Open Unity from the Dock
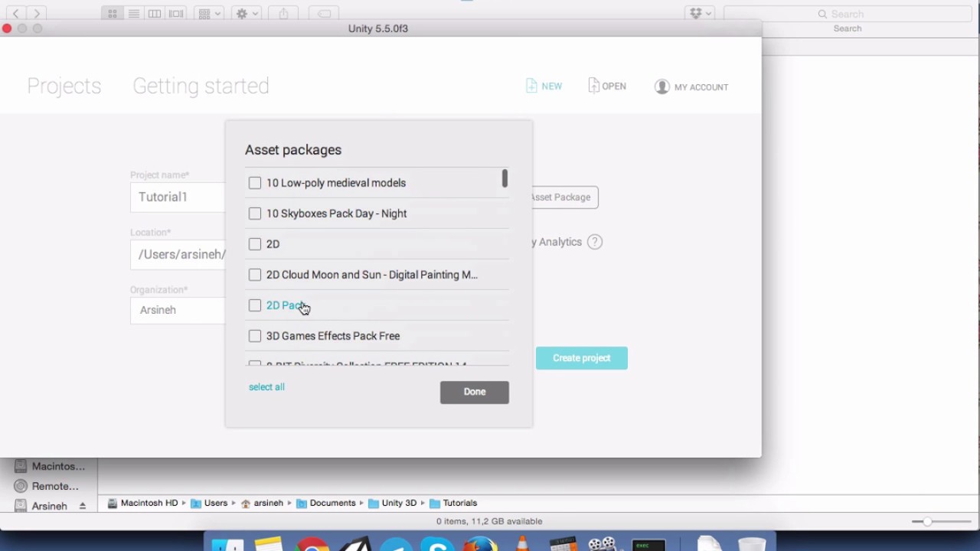The image size is (980, 551). pos(354,544)
